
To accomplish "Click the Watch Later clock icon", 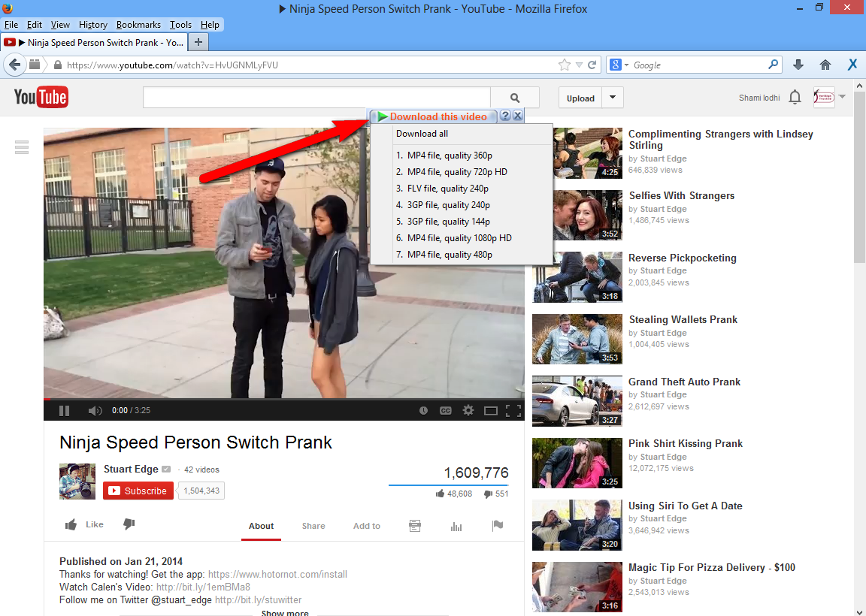I will (x=423, y=410).
